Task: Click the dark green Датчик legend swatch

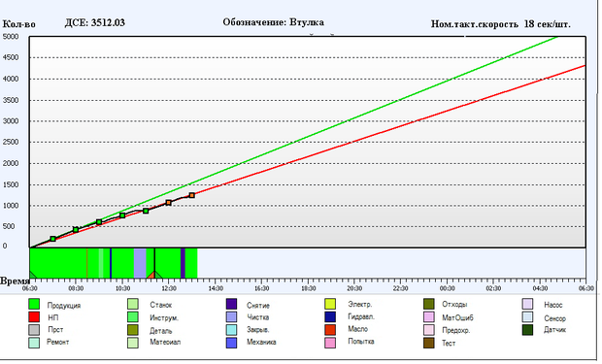Action: pyautogui.click(x=528, y=329)
